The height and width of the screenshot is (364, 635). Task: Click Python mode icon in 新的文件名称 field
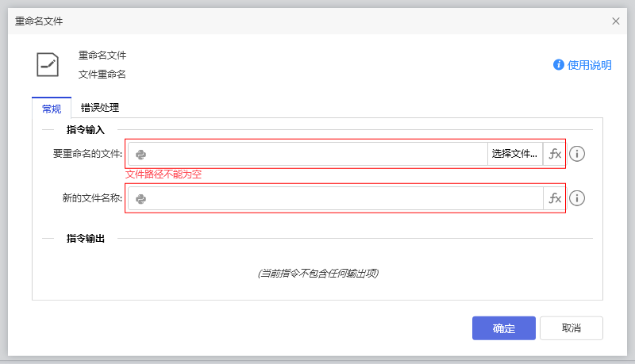(x=140, y=198)
